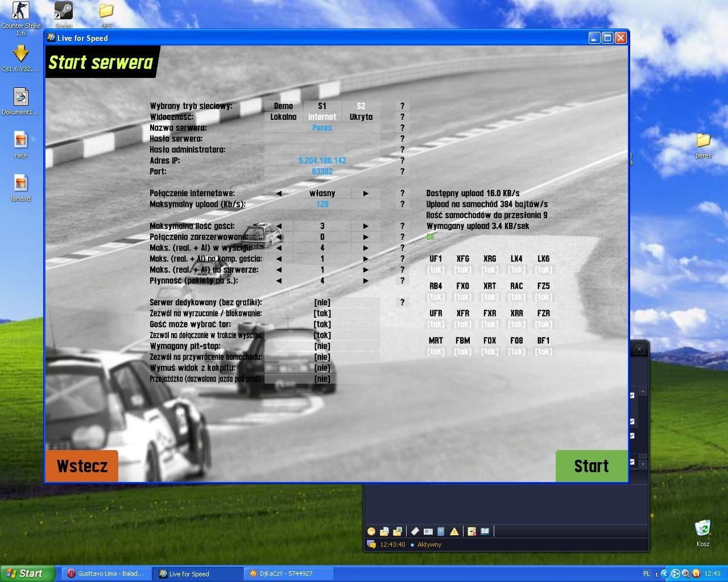The height and width of the screenshot is (582, 728).
Task: Click the PL language indicator in taskbar
Action: (646, 573)
